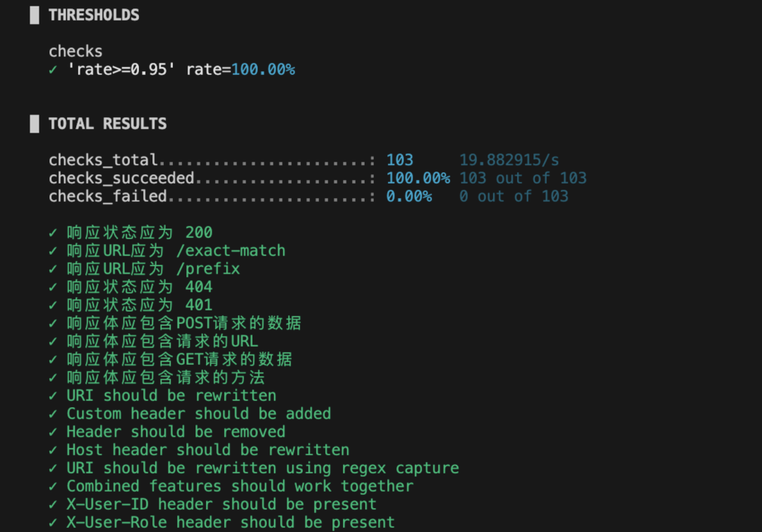This screenshot has height=532, width=762.
Task: Click checkmark beside 响应状态应为 404
Action: pyautogui.click(x=53, y=288)
